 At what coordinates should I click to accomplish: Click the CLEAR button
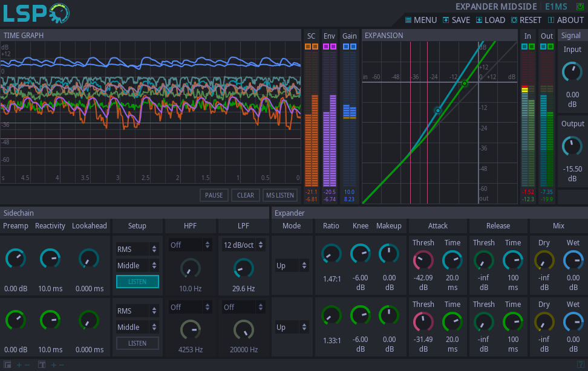click(x=246, y=195)
